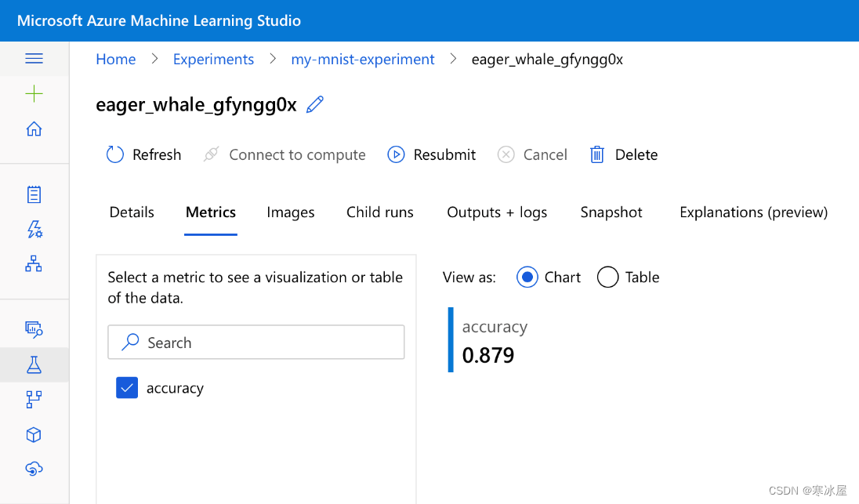Switch to the Details tab

(x=132, y=212)
